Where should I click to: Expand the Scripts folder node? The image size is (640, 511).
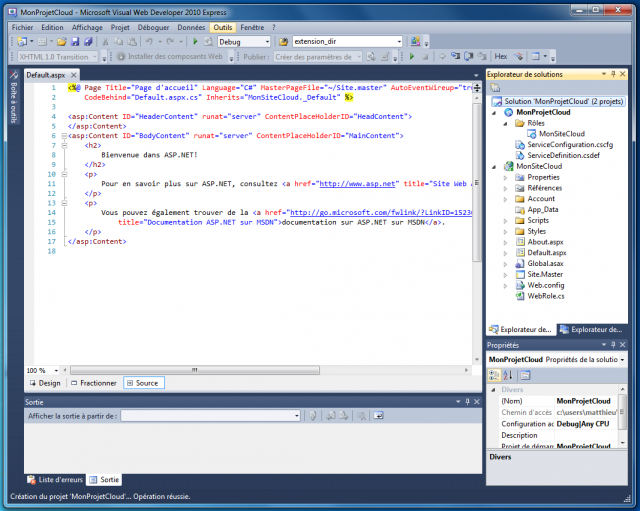click(505, 221)
